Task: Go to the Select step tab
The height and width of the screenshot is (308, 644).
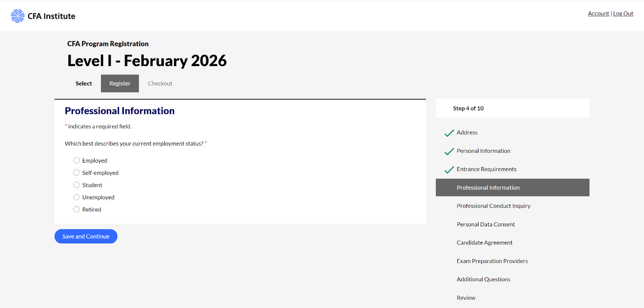Action: click(x=84, y=83)
